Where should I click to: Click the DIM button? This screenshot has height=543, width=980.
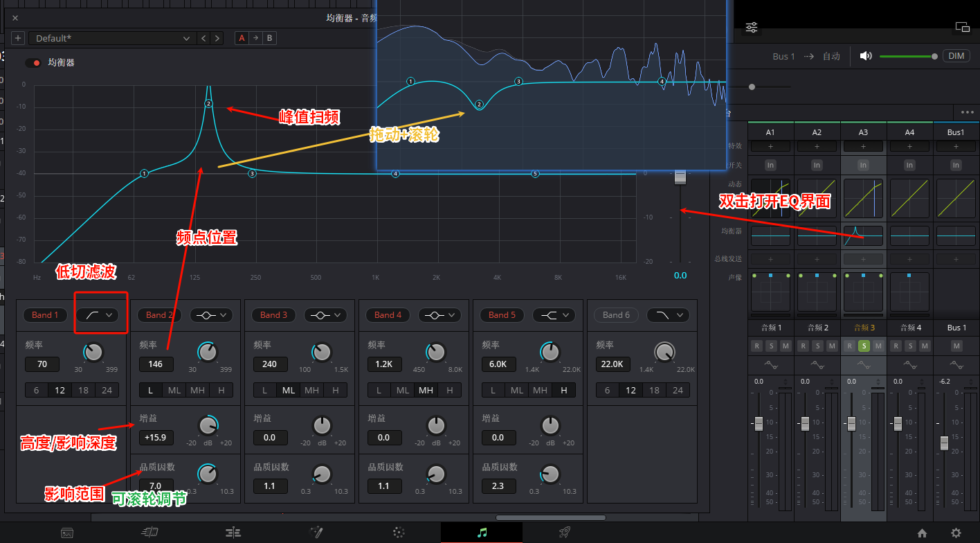(956, 56)
